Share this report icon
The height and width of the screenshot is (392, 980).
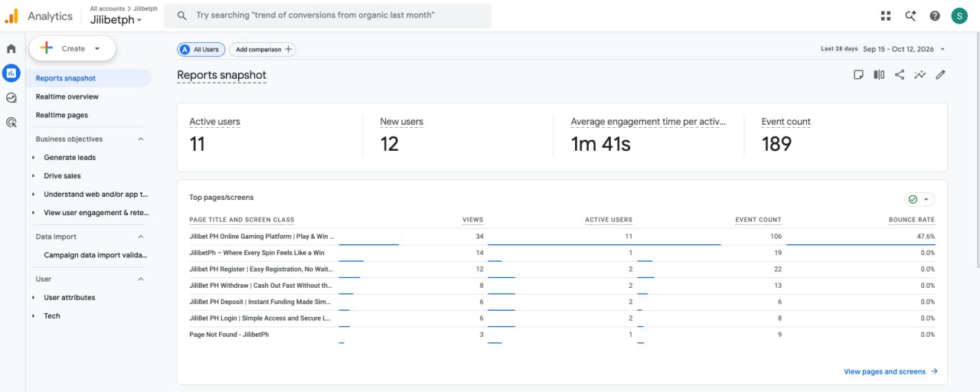pos(900,74)
